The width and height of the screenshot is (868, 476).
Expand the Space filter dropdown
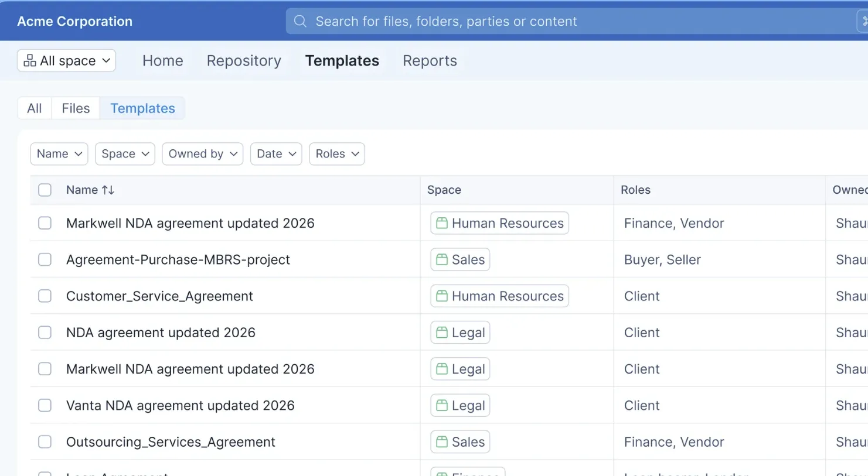point(125,154)
